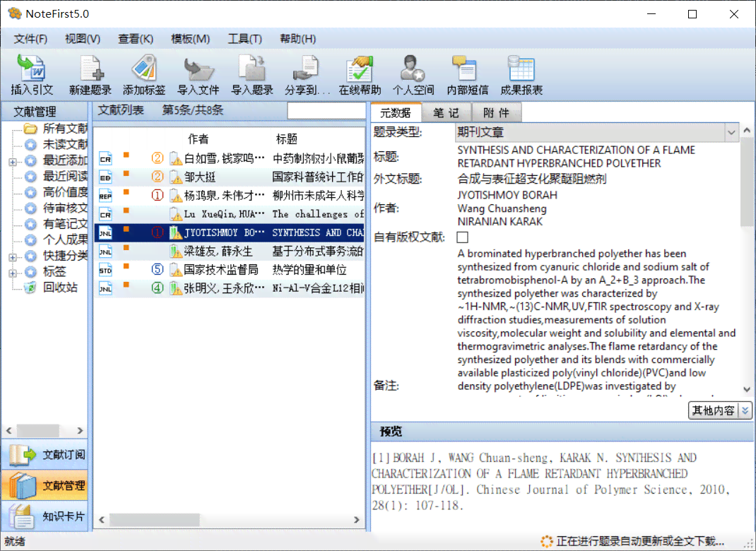
Task: Click the JNL type icon of 张明义 row
Action: [105, 288]
